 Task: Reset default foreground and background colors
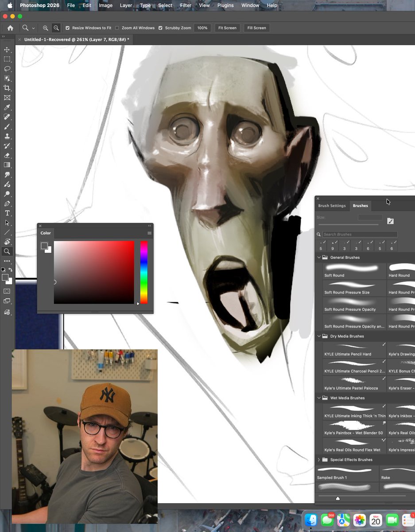click(x=4, y=270)
